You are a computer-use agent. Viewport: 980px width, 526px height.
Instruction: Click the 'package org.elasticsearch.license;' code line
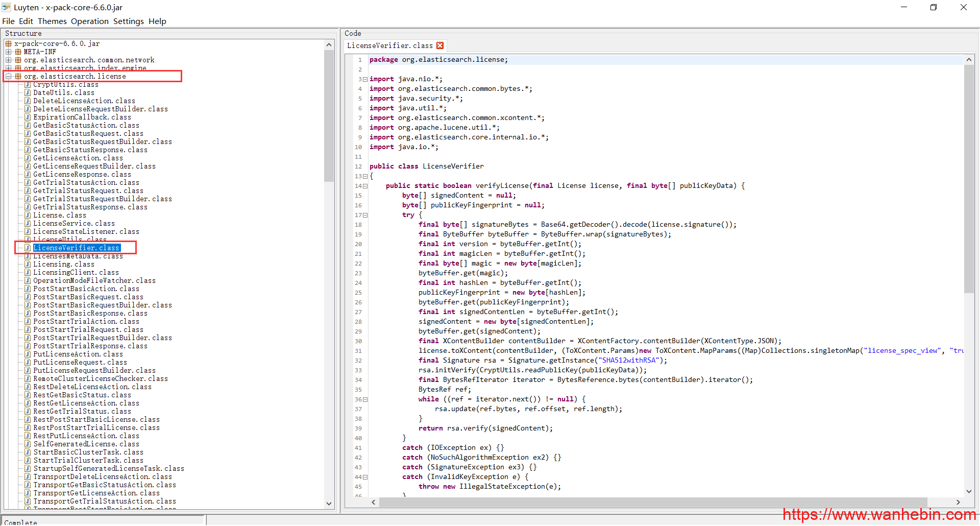point(438,60)
